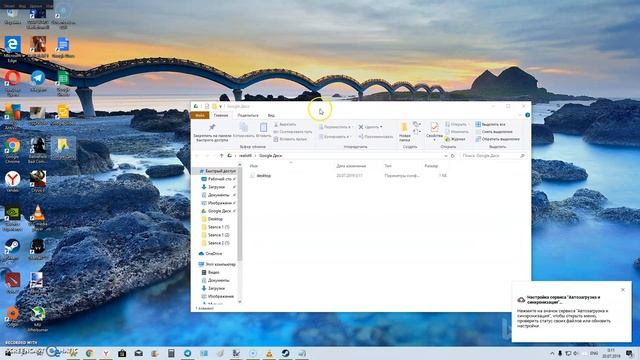Click Invert selection in the ribbon

498,139
